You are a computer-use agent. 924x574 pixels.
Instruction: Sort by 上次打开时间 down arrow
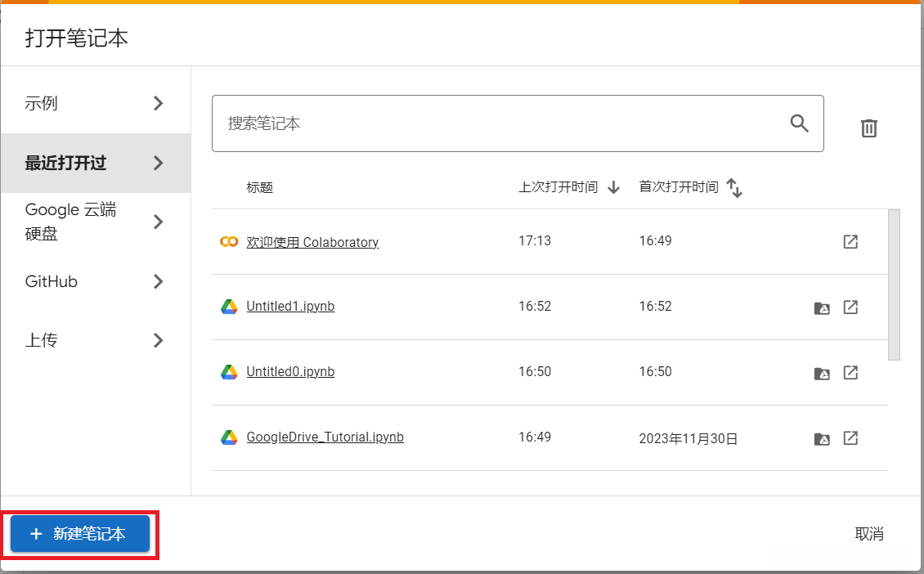point(614,187)
